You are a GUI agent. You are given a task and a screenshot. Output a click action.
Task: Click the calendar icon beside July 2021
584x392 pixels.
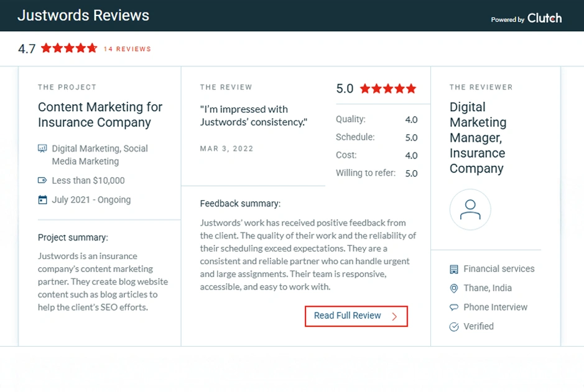point(42,199)
